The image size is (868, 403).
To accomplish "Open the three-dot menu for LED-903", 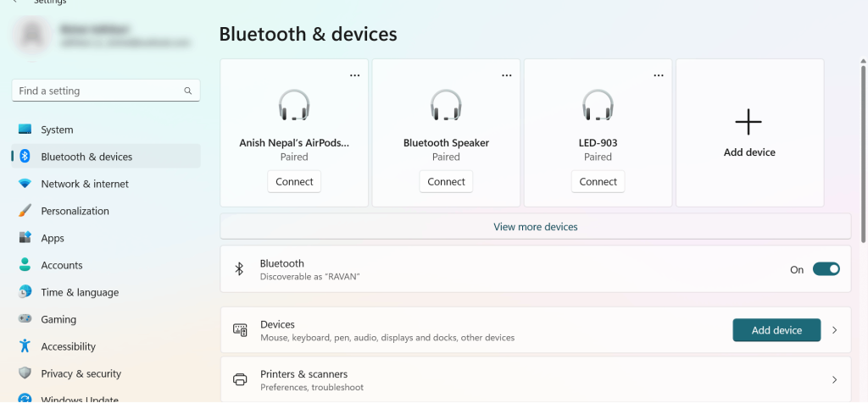I will (x=658, y=75).
